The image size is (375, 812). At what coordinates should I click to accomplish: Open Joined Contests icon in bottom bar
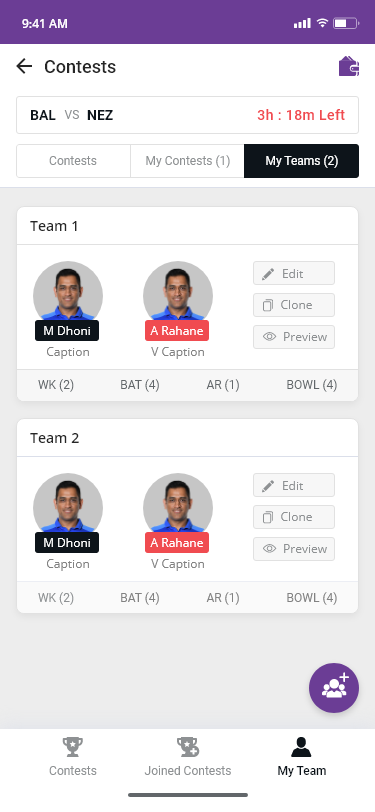coord(188,747)
